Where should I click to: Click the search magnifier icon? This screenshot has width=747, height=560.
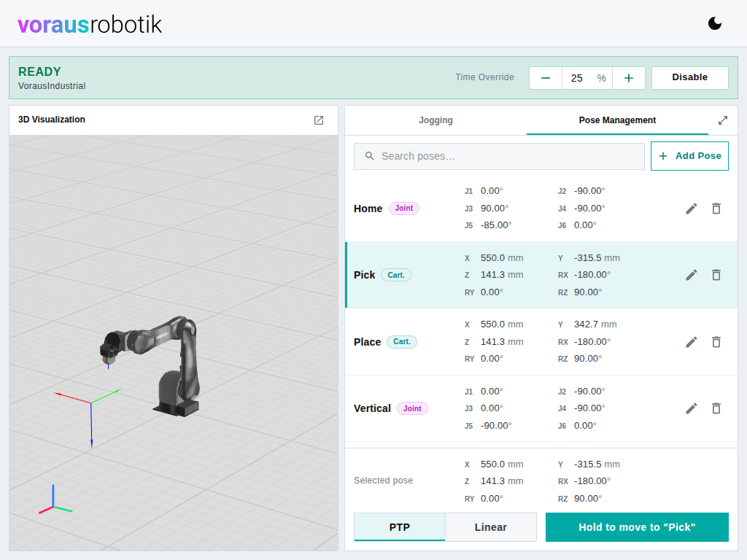tap(370, 156)
